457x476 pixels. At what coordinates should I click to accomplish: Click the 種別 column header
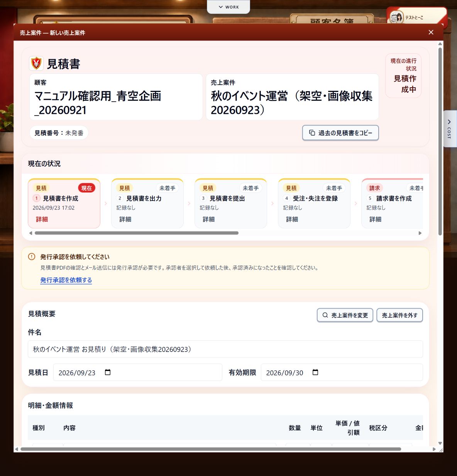pyautogui.click(x=39, y=428)
